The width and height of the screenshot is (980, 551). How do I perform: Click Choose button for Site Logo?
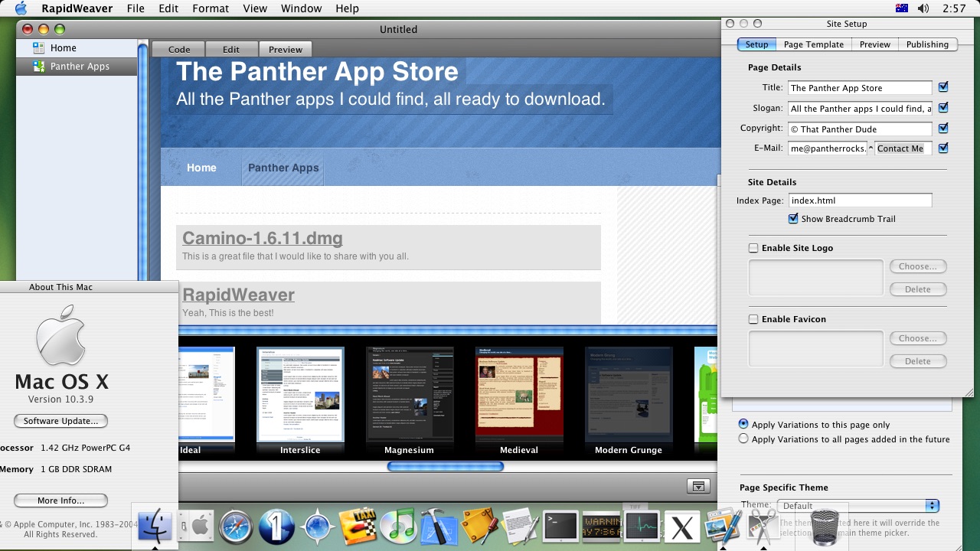pos(918,266)
